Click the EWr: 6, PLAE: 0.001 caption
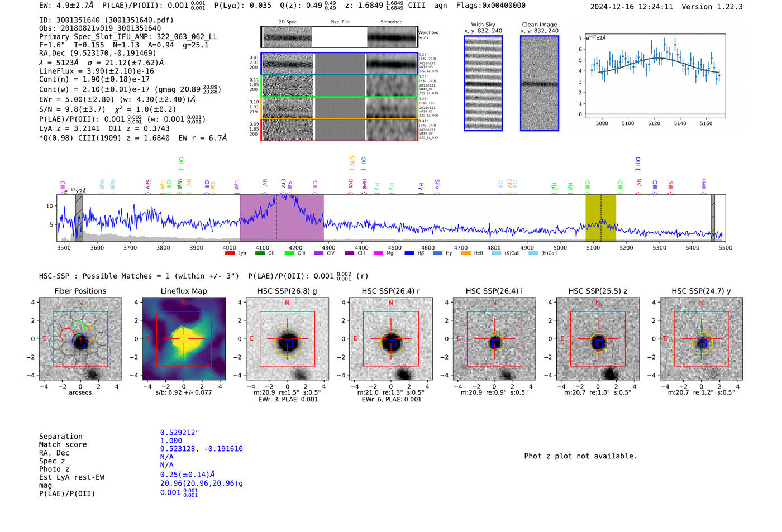 [x=392, y=400]
